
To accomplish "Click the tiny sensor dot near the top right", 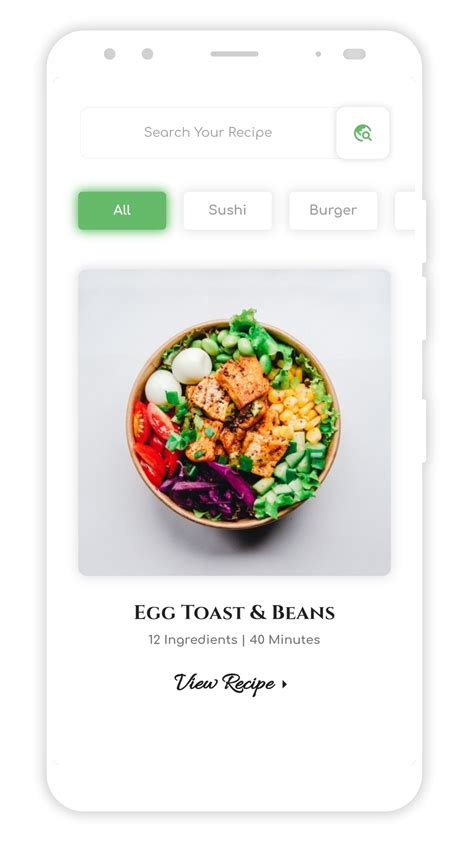I will (318, 54).
